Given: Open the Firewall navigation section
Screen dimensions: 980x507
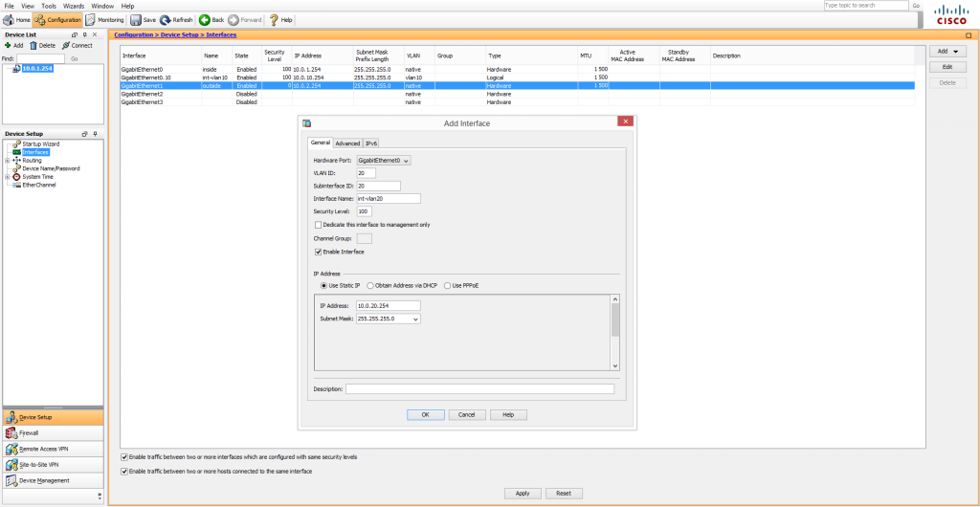Looking at the screenshot, I should [x=54, y=432].
